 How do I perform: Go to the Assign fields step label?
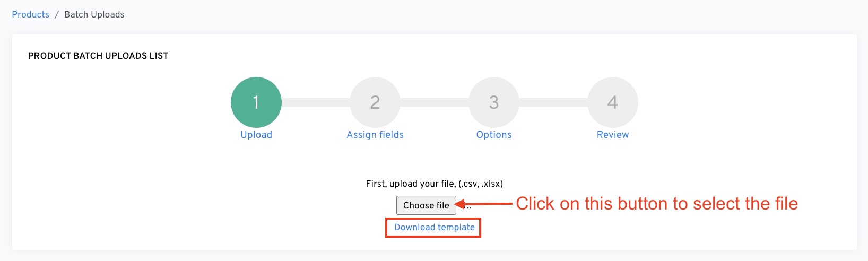[375, 135]
